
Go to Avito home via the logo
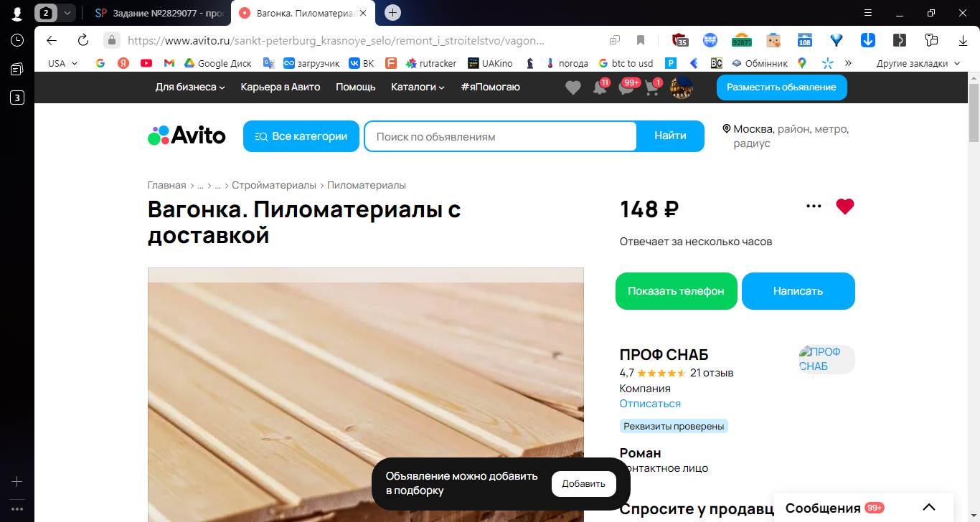pyautogui.click(x=187, y=136)
